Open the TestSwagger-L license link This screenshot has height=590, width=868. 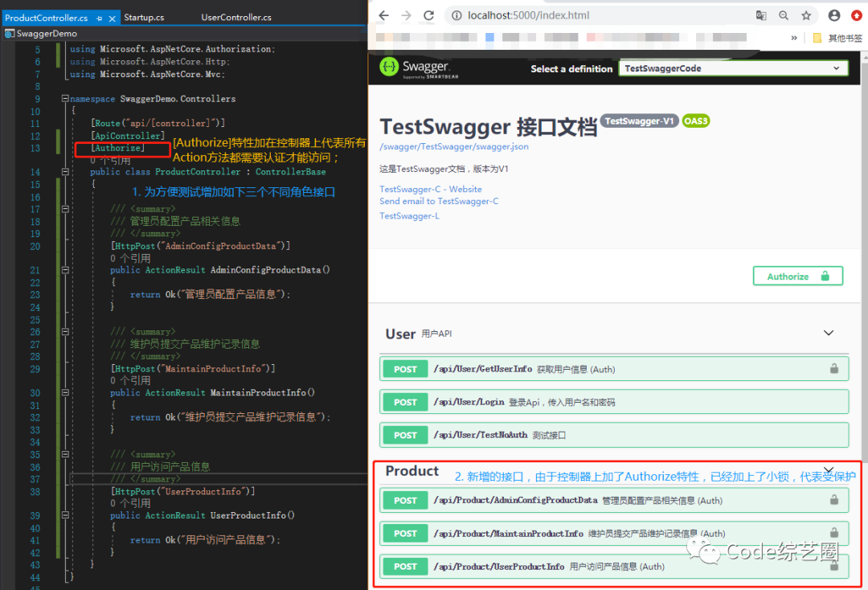pyautogui.click(x=409, y=216)
